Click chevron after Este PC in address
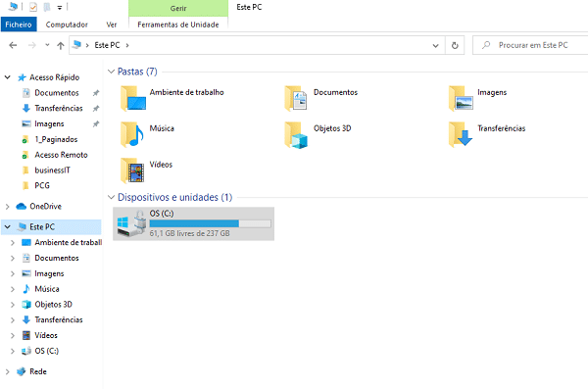Viewport: 588px width, 389px height. coord(127,45)
